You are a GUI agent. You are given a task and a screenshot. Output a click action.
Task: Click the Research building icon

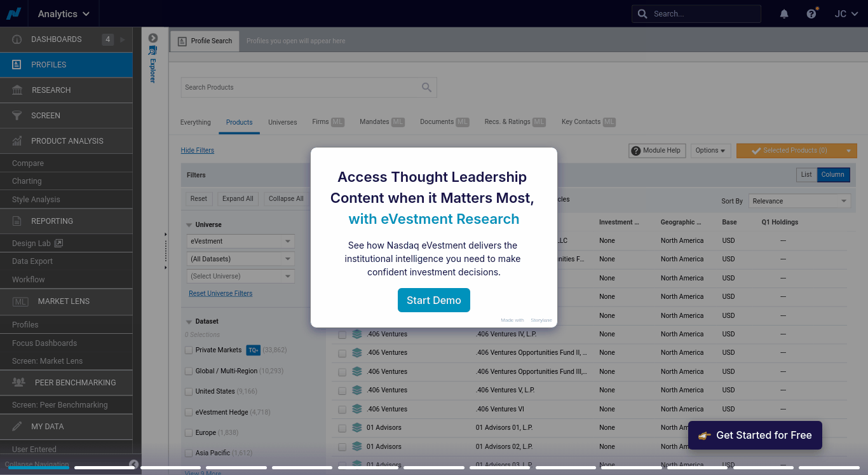click(17, 90)
